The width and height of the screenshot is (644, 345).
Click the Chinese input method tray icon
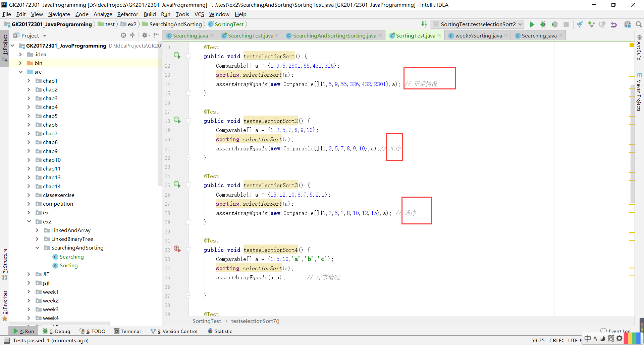[x=588, y=338]
